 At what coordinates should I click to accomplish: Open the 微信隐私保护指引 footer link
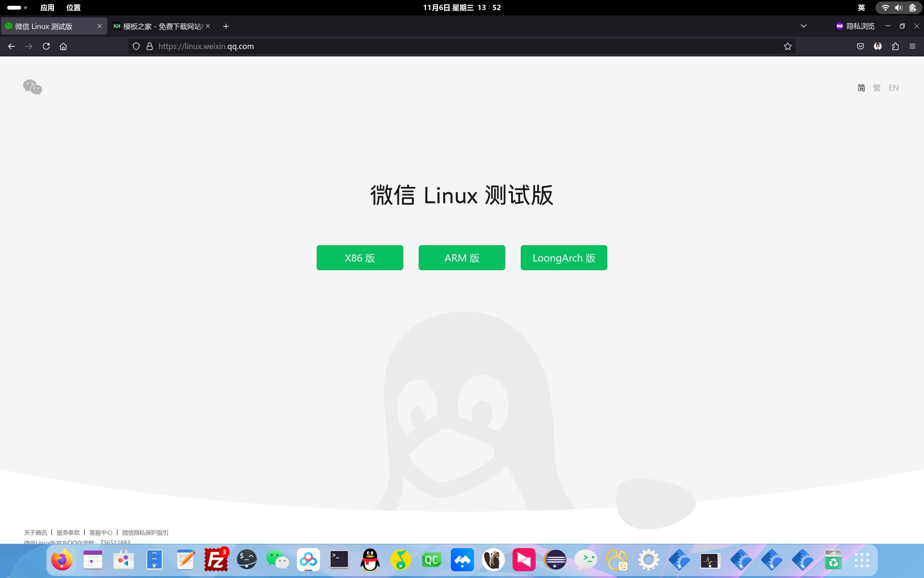(x=145, y=533)
